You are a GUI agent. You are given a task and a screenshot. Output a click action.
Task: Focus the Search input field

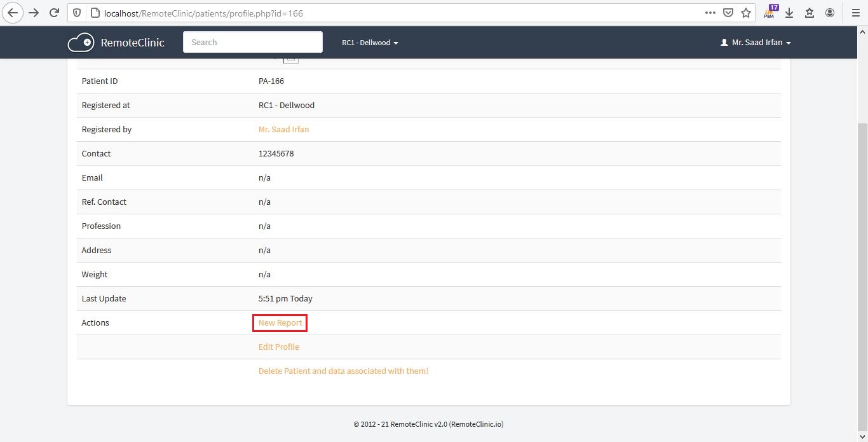pyautogui.click(x=253, y=42)
